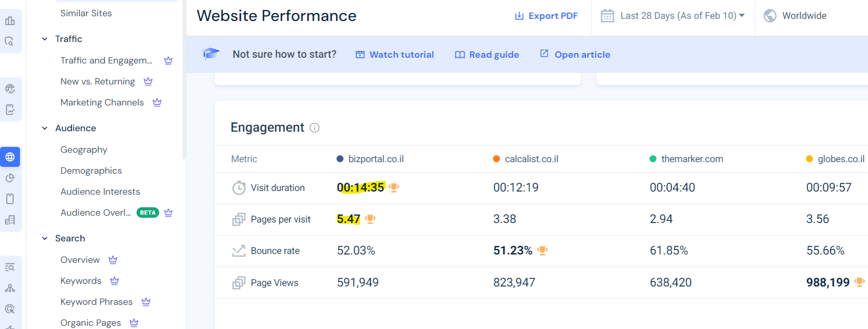Click themarker.com green color dot
Screen dimensions: 868x329
click(653, 159)
